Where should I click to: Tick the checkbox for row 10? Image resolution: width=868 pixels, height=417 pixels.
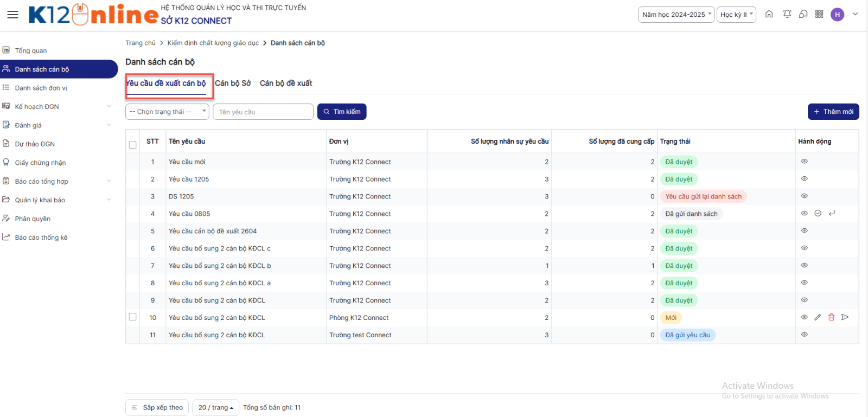point(132,317)
